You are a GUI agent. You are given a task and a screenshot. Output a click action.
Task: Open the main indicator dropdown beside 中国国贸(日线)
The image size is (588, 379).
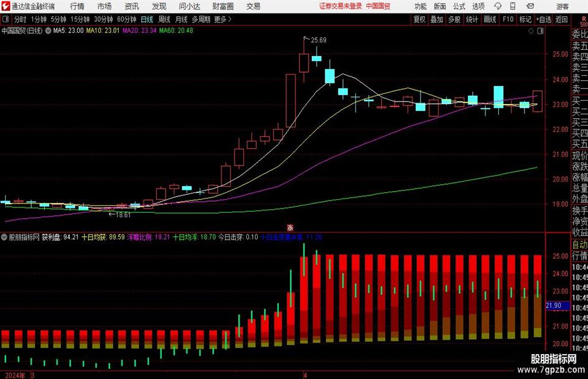48,30
